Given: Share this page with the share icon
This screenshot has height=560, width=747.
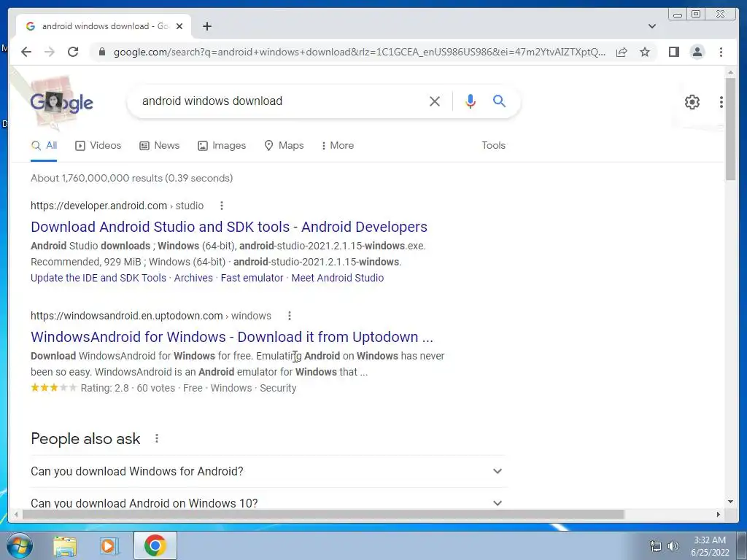Looking at the screenshot, I should (x=622, y=52).
